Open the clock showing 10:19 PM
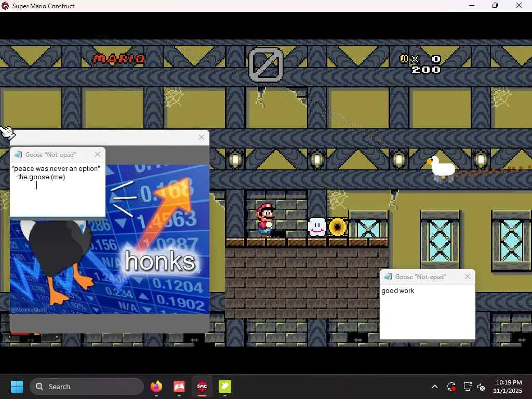 [x=508, y=387]
